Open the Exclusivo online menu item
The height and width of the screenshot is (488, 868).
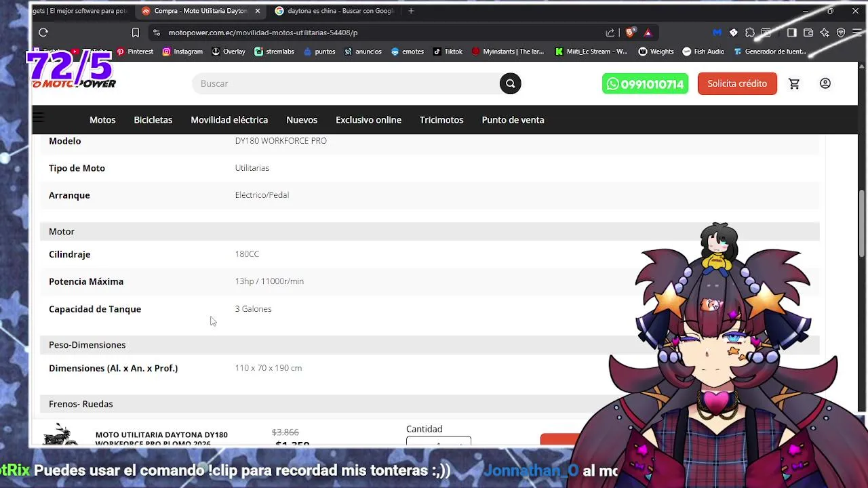368,120
